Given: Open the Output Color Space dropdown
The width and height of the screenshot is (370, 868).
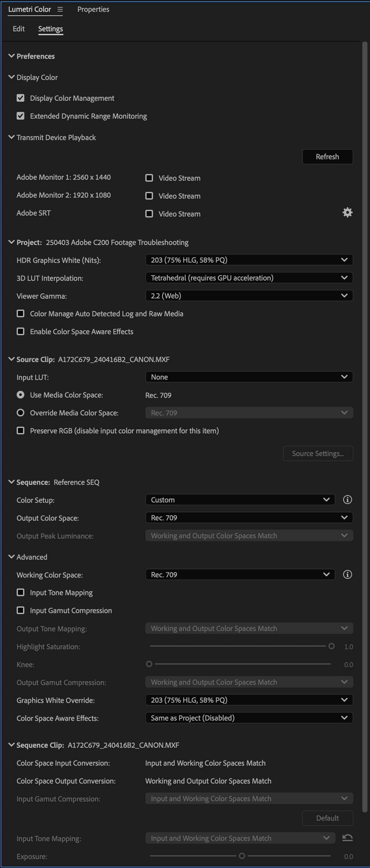Looking at the screenshot, I should pos(249,517).
